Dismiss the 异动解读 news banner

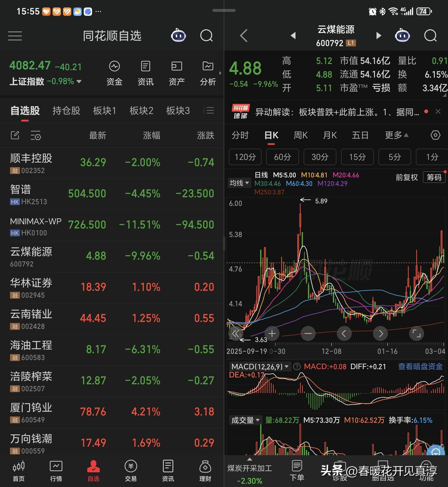pos(438,112)
